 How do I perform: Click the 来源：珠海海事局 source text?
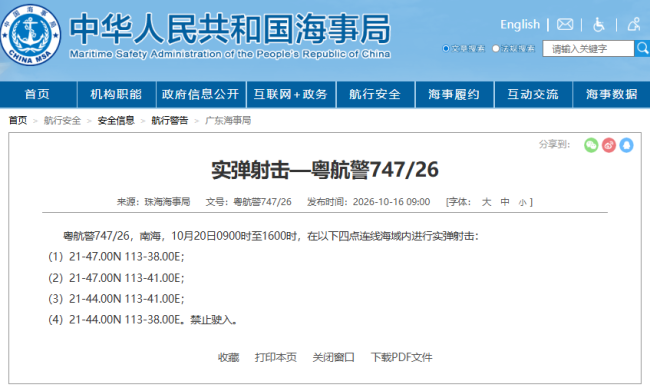click(153, 202)
